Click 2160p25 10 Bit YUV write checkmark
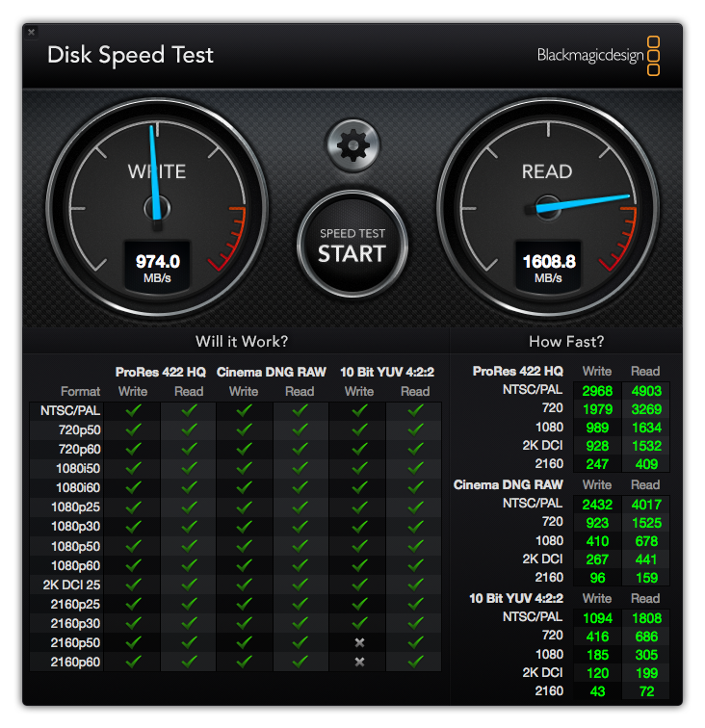 (x=359, y=604)
